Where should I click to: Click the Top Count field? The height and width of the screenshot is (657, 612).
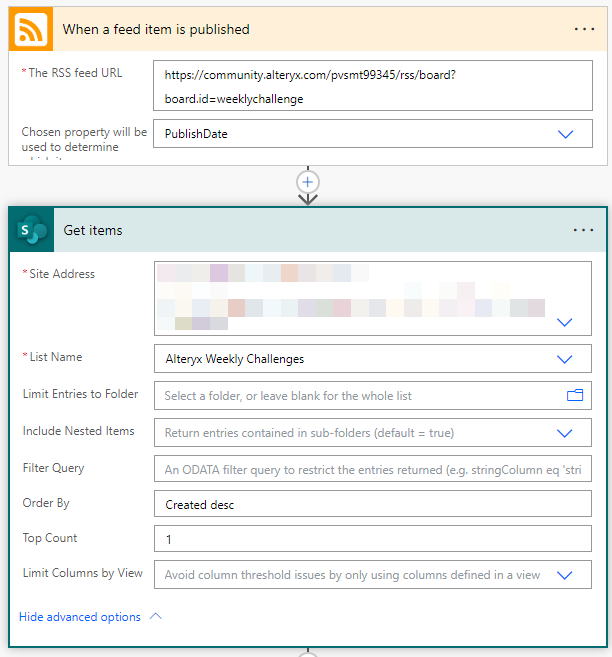click(373, 538)
